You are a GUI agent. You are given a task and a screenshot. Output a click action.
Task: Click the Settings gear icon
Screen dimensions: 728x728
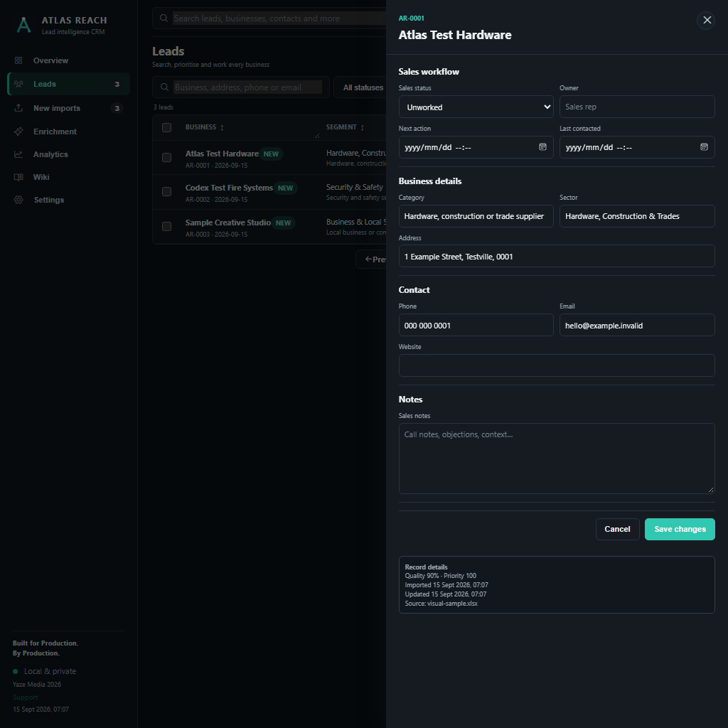[x=18, y=200]
